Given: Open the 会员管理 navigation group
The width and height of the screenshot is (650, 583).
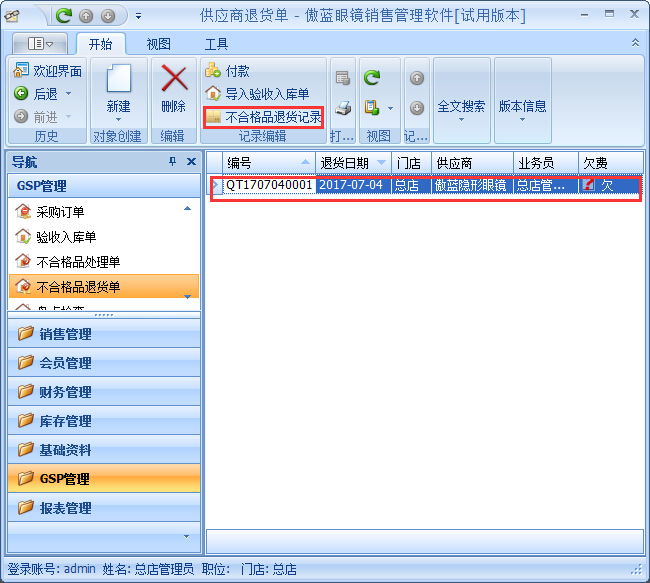Looking at the screenshot, I should click(x=104, y=363).
